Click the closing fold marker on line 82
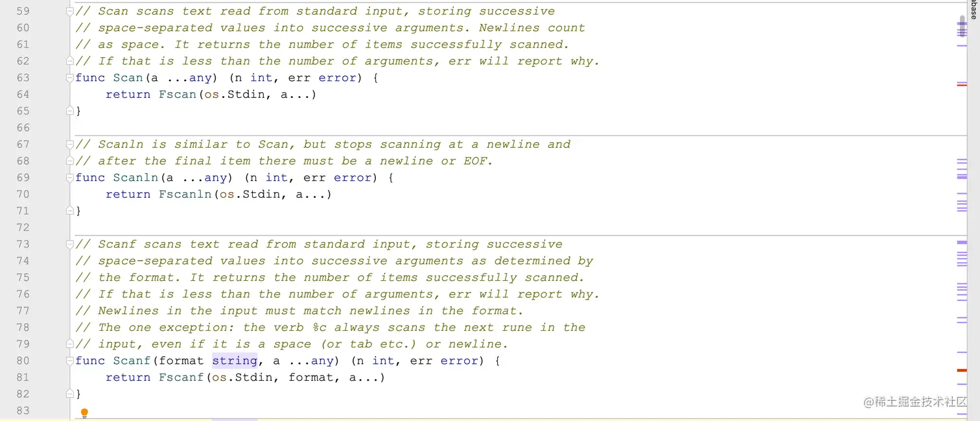Viewport: 980px width, 421px height. tap(70, 394)
